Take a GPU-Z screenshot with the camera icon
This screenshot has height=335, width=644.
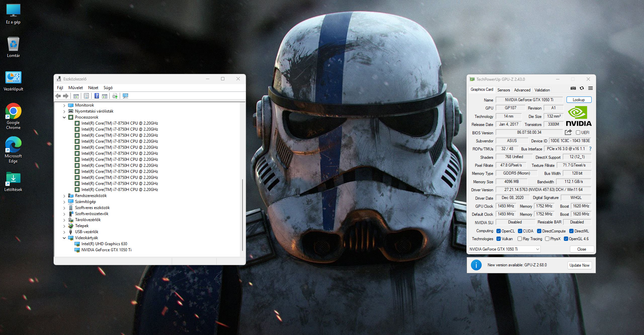click(573, 88)
